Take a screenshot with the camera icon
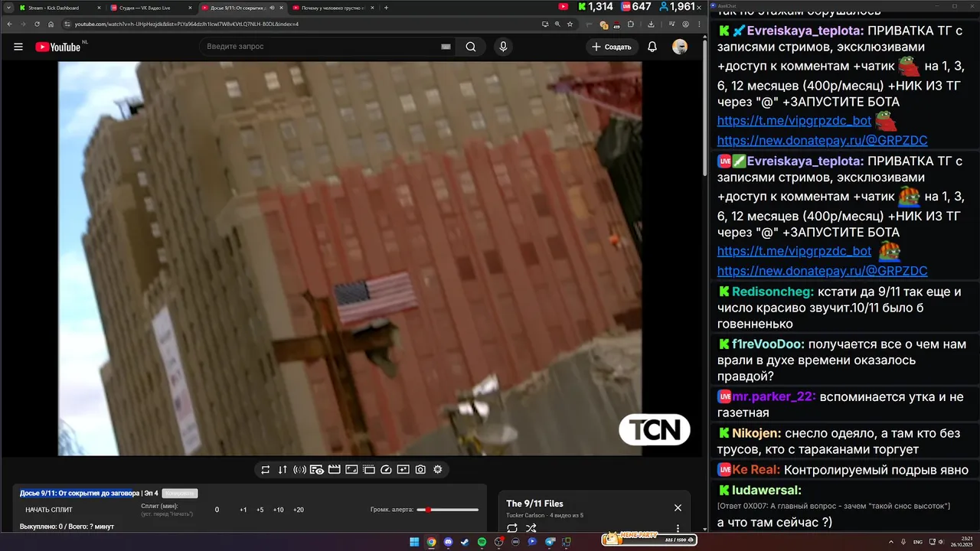Image resolution: width=980 pixels, height=551 pixels. point(420,470)
